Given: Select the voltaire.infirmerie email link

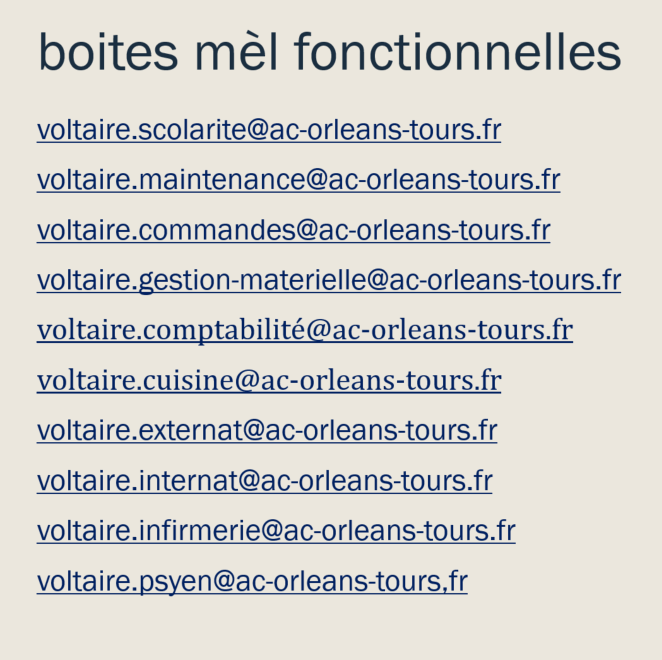Looking at the screenshot, I should [x=276, y=531].
